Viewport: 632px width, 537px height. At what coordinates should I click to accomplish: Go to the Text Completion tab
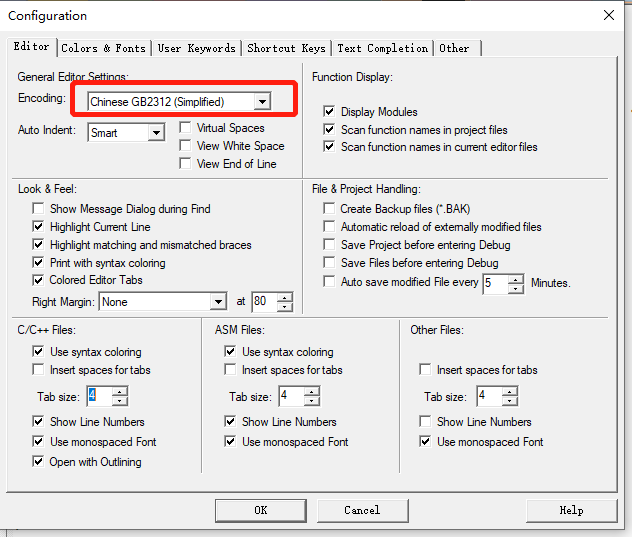tap(383, 48)
